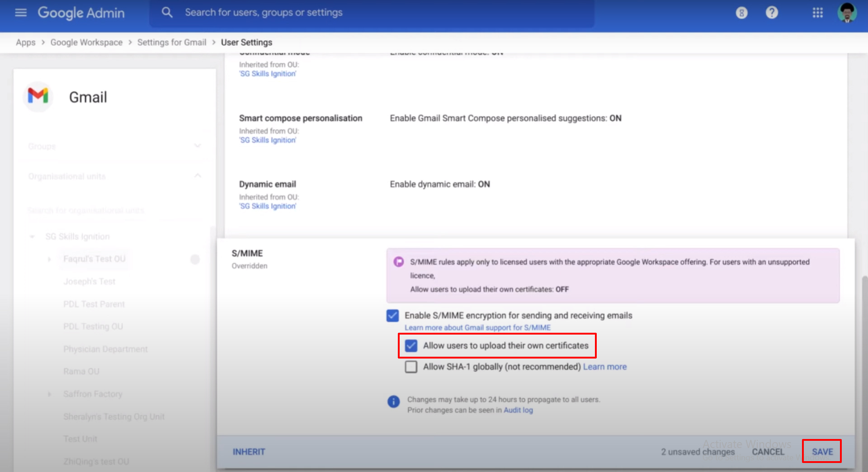Viewport: 868px width, 472px height.
Task: Open the Apps breadcrumb item
Action: click(25, 42)
